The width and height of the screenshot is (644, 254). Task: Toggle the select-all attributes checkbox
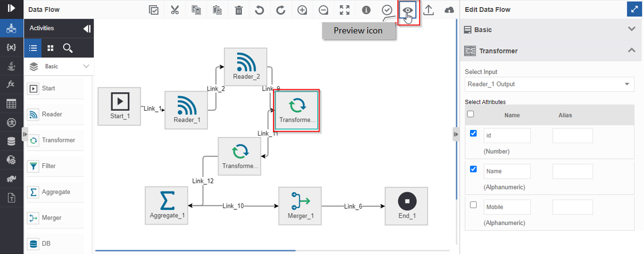[470, 114]
